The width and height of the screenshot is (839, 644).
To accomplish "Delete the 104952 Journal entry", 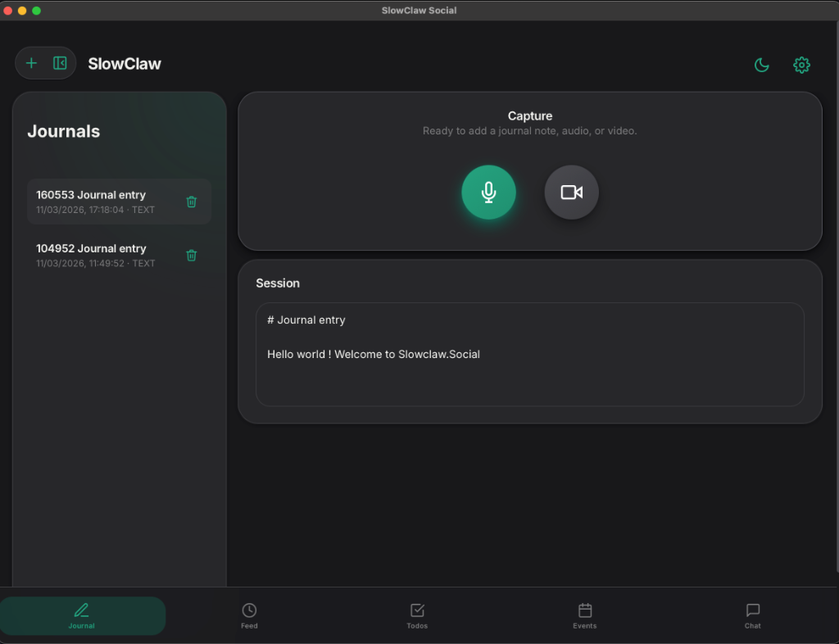I will (x=191, y=255).
